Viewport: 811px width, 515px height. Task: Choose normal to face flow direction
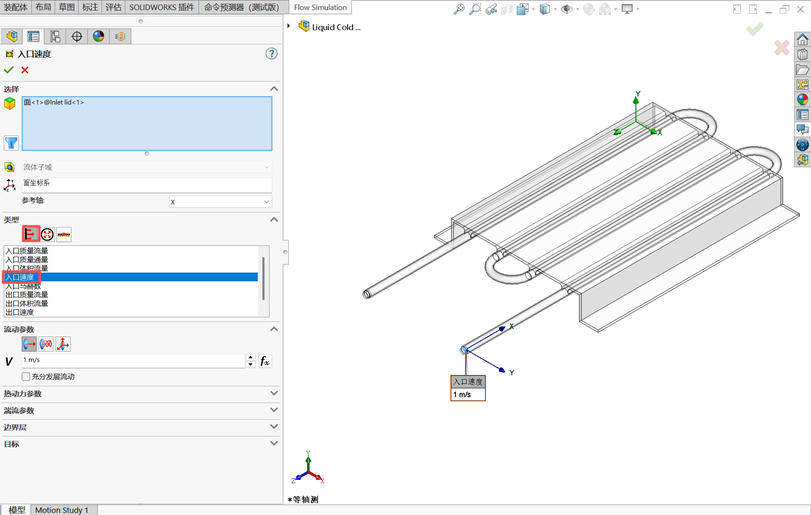(x=29, y=344)
